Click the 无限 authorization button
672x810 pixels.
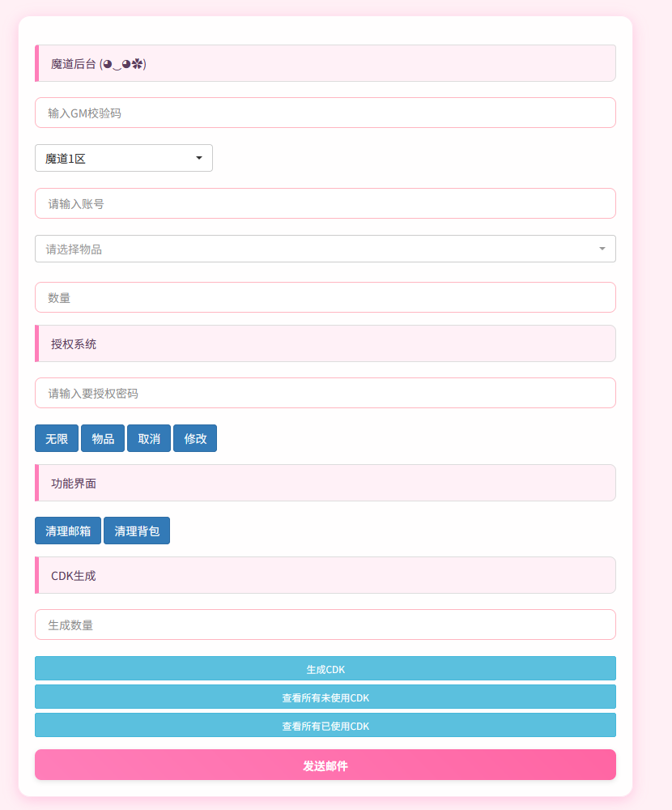click(x=56, y=438)
